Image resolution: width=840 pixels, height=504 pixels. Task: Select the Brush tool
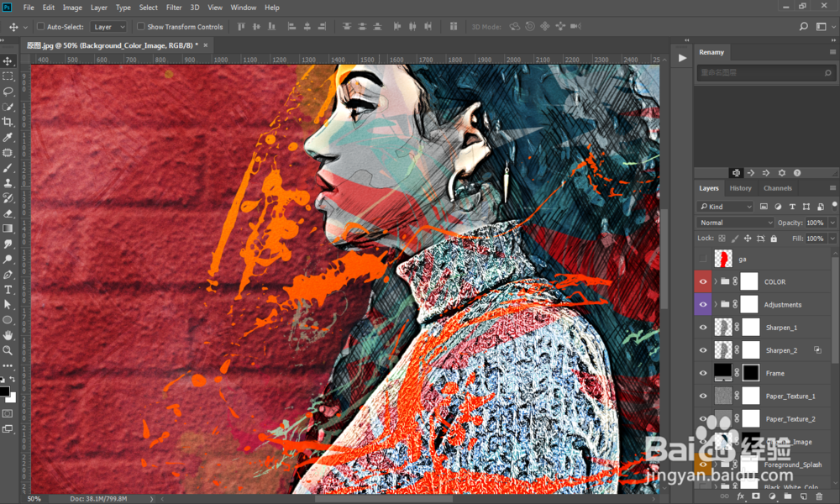pos(8,168)
